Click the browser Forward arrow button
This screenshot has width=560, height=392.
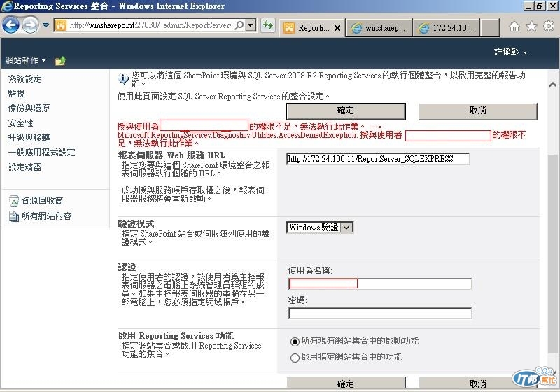tap(30, 25)
